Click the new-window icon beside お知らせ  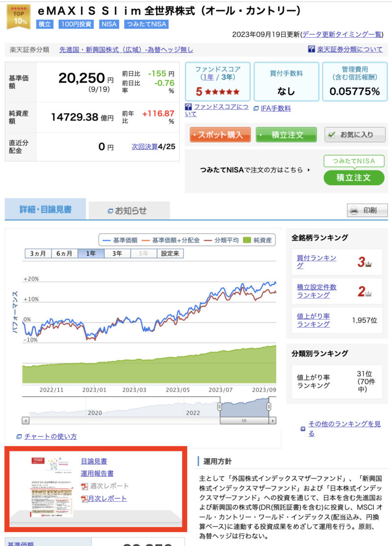[110, 211]
